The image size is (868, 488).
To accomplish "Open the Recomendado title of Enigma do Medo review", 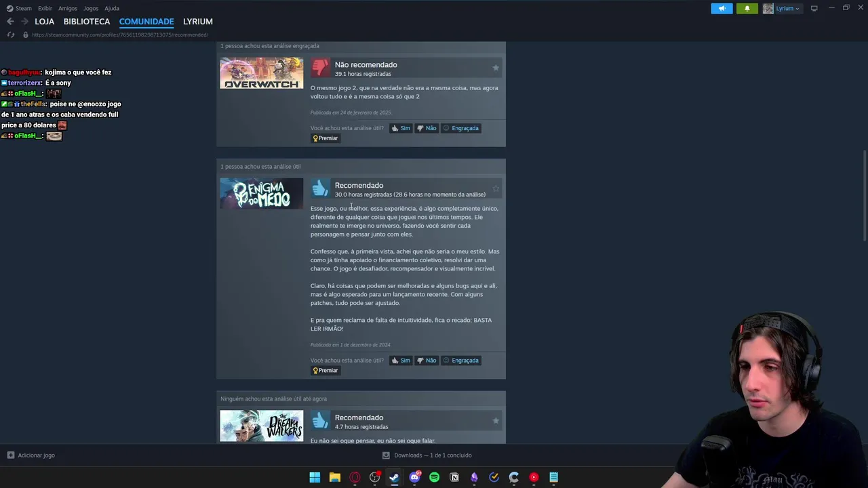I will coord(359,186).
